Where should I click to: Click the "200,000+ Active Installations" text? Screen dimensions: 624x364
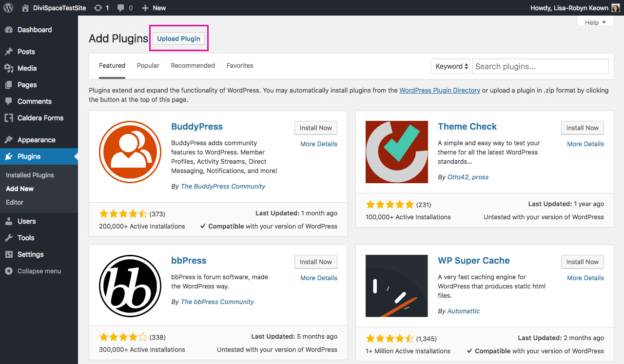coord(142,226)
